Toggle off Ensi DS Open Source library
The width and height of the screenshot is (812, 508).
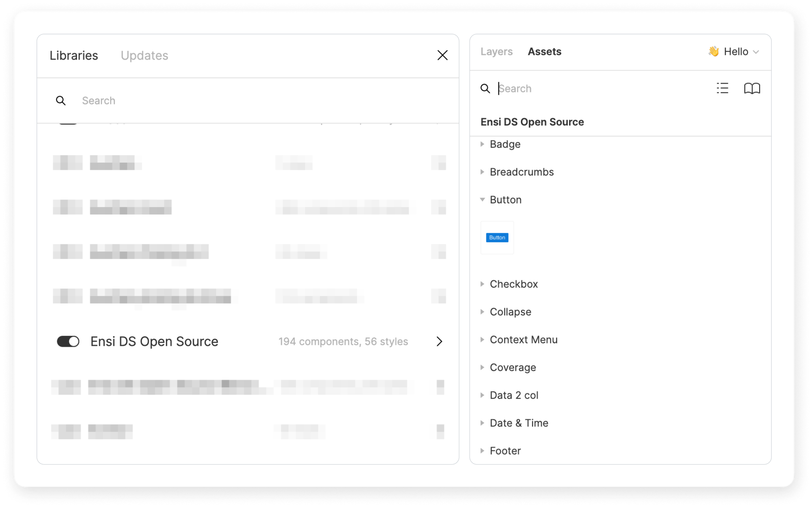[x=68, y=342]
